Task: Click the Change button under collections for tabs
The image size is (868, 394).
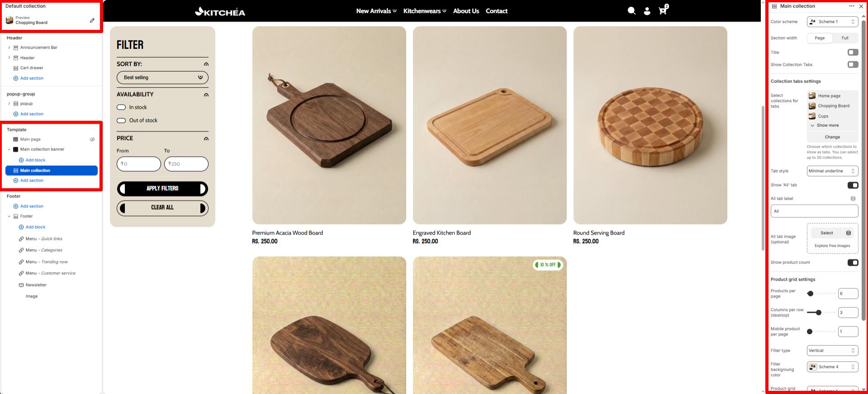Action: click(832, 137)
